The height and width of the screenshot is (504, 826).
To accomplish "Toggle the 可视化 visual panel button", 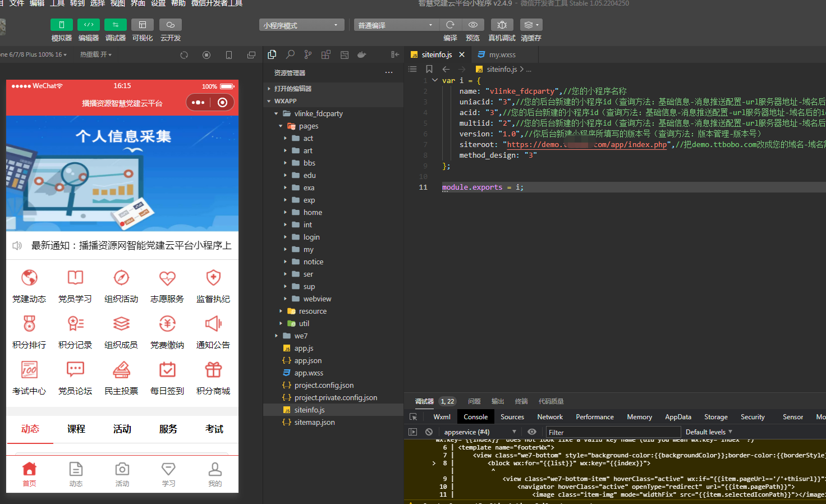I will pyautogui.click(x=143, y=25).
